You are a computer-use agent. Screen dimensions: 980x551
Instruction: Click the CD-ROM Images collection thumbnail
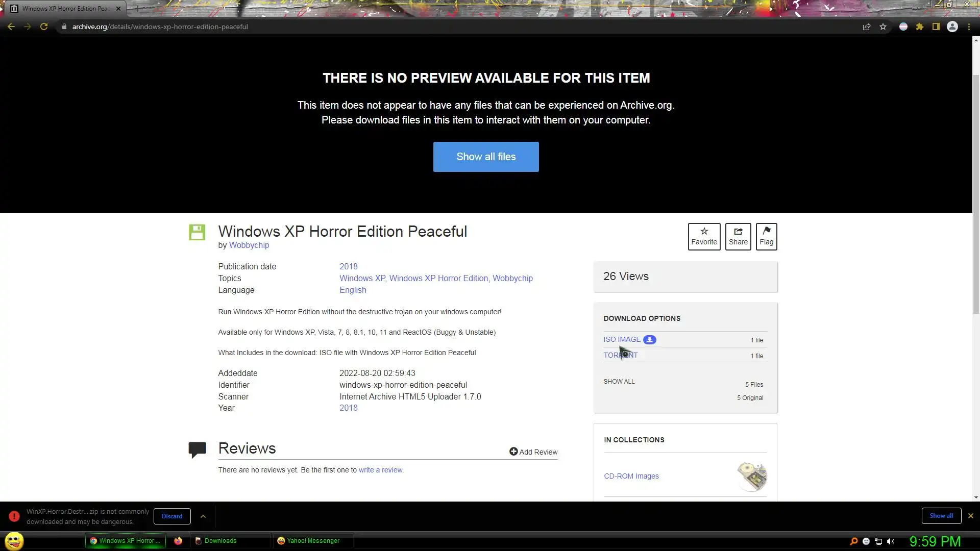(x=752, y=476)
